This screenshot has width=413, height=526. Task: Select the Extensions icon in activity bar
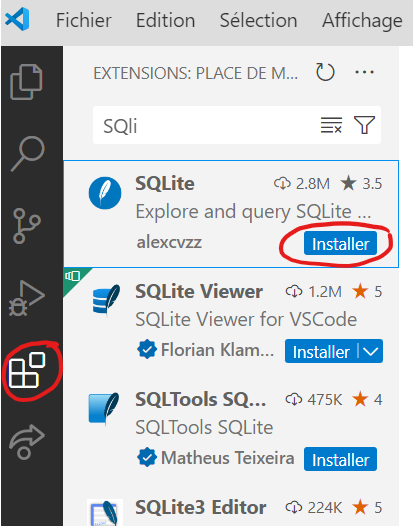click(27, 370)
